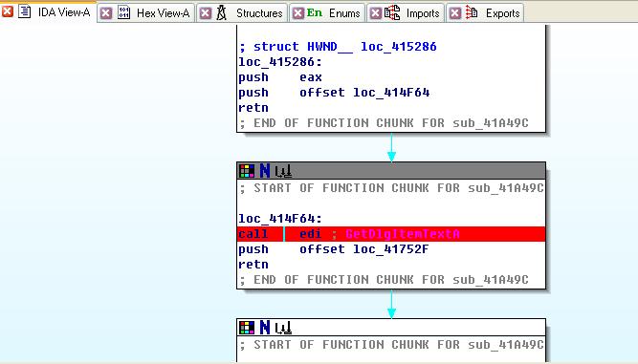Click color grid icon on bottom node

coord(247,328)
